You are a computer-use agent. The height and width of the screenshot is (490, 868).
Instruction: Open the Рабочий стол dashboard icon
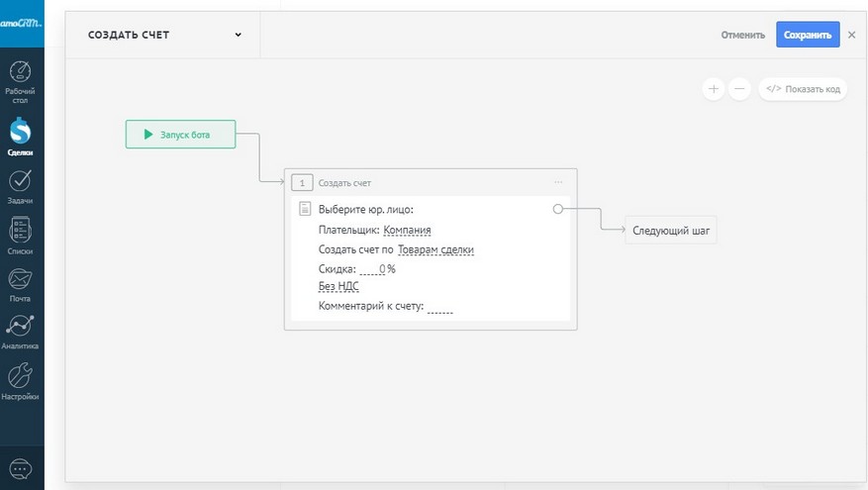(21, 74)
